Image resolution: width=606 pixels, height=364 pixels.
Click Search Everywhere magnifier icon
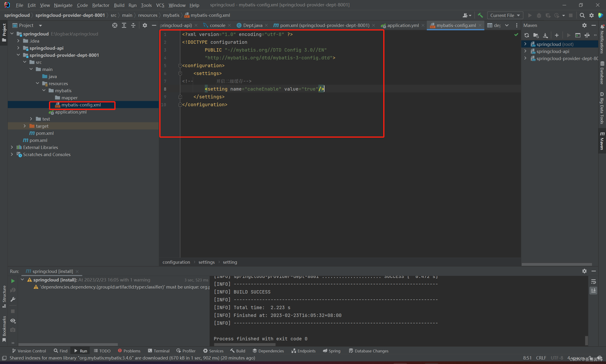point(582,15)
